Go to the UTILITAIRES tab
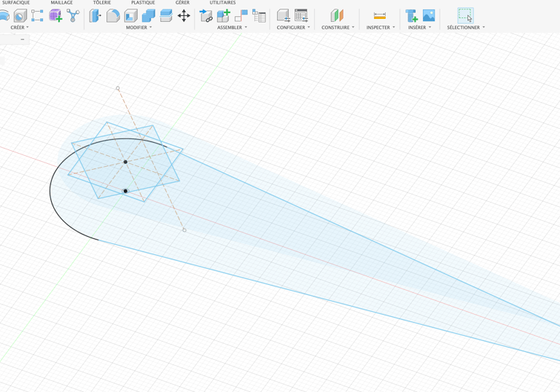Screen dimensions: 560x392 [x=222, y=2]
